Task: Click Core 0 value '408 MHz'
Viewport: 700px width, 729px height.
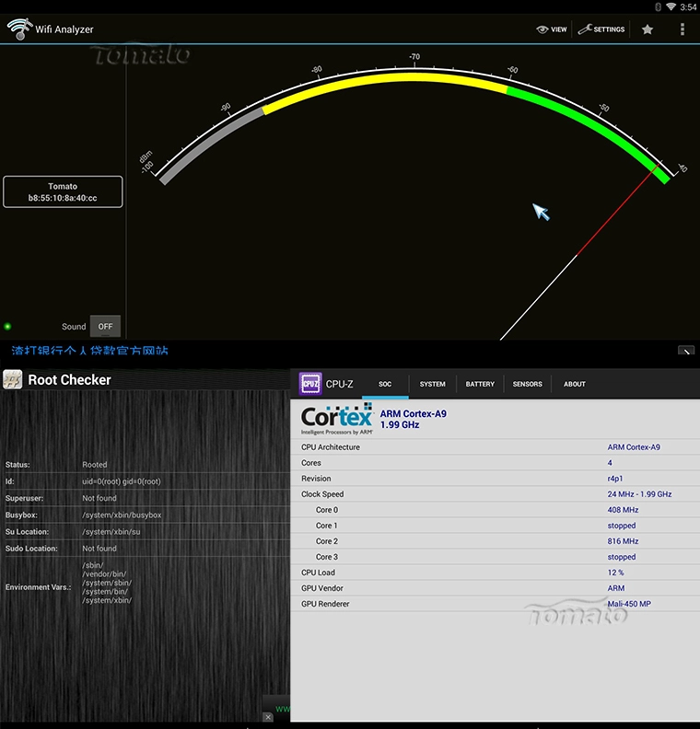Action: pyautogui.click(x=623, y=510)
